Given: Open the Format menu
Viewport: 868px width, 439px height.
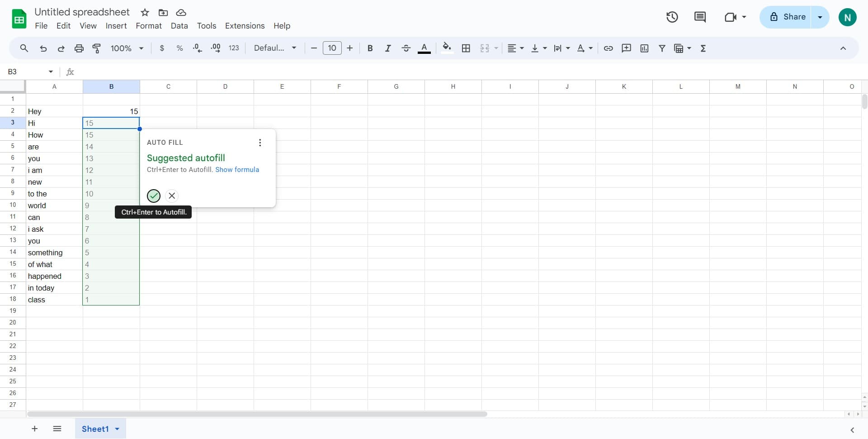Looking at the screenshot, I should click(x=148, y=26).
